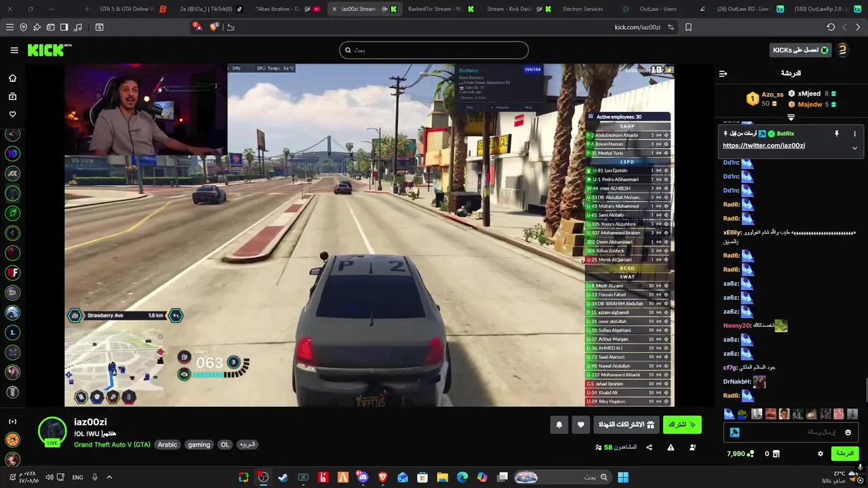The image size is (868, 488).
Task: Toggle the notification bell for iaz00zi
Action: pyautogui.click(x=559, y=424)
